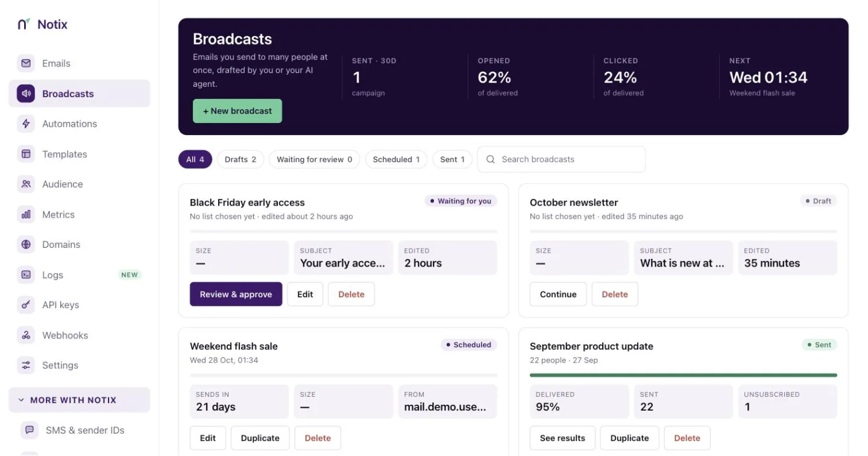Switch to the Sent filter

(452, 159)
